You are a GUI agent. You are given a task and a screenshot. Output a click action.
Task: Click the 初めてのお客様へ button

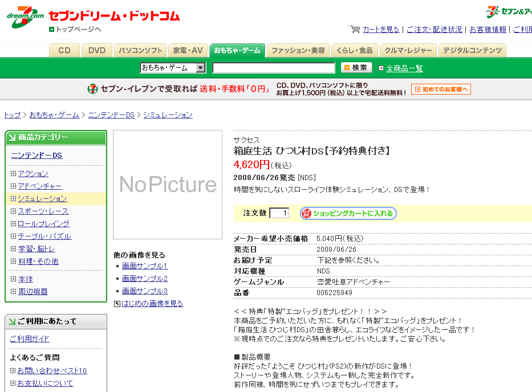tap(441, 89)
